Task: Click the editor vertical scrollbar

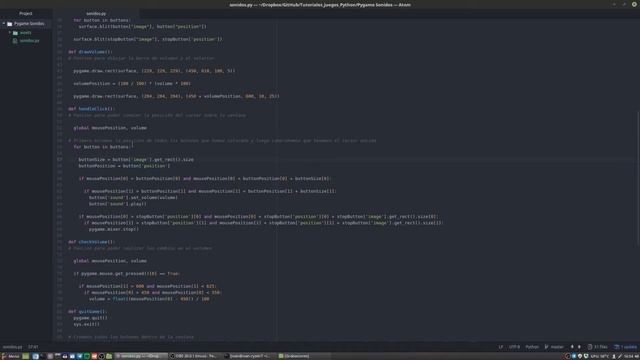Action: [638, 178]
